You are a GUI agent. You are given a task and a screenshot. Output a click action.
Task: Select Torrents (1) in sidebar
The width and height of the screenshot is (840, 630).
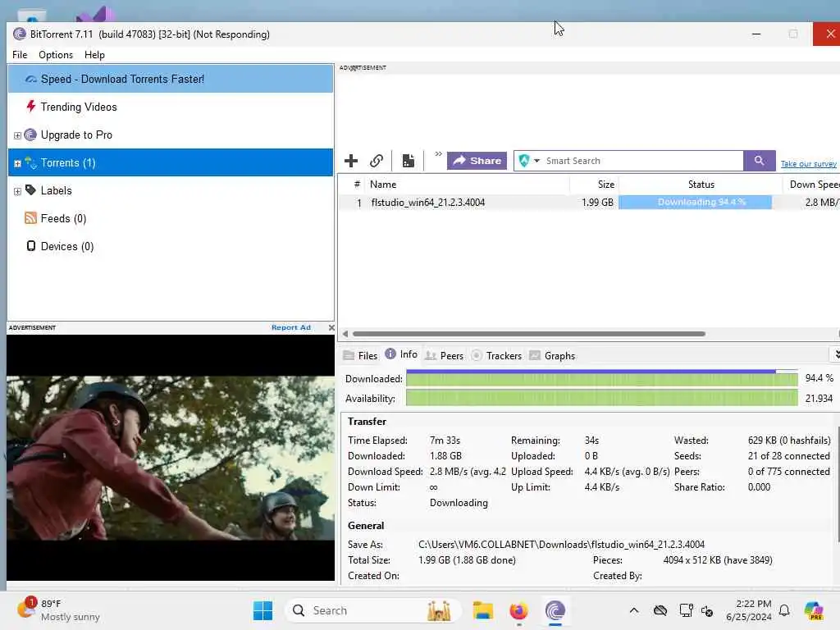171,162
